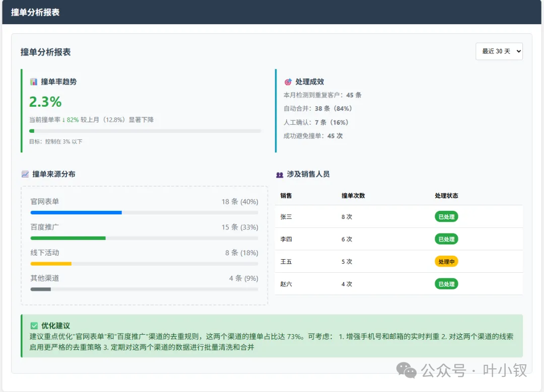Image resolution: width=544 pixels, height=392 pixels.
Task: Click the 处理状态 column header
Action: (446, 195)
